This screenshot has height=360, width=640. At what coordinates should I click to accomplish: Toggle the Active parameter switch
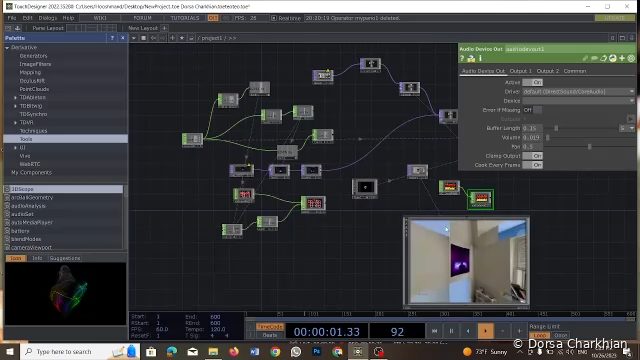coord(533,82)
